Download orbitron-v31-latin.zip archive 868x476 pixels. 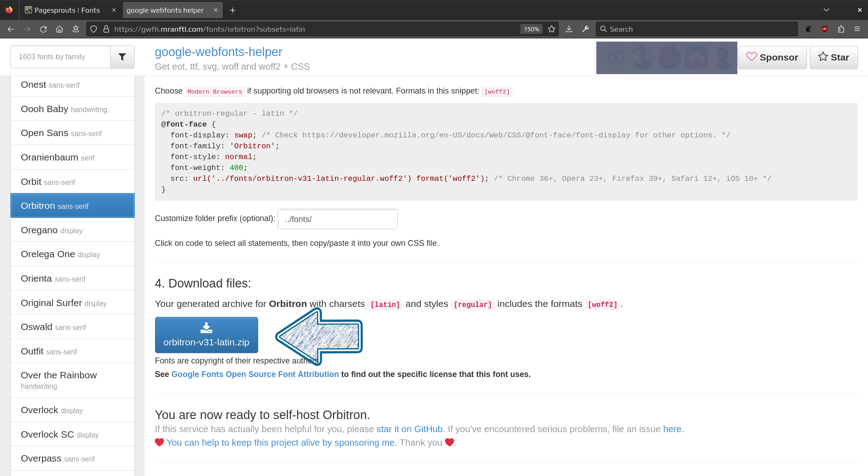pos(206,335)
